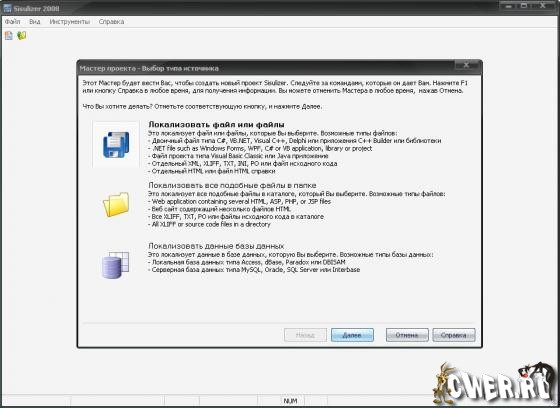Click the Далее button

coord(352,335)
